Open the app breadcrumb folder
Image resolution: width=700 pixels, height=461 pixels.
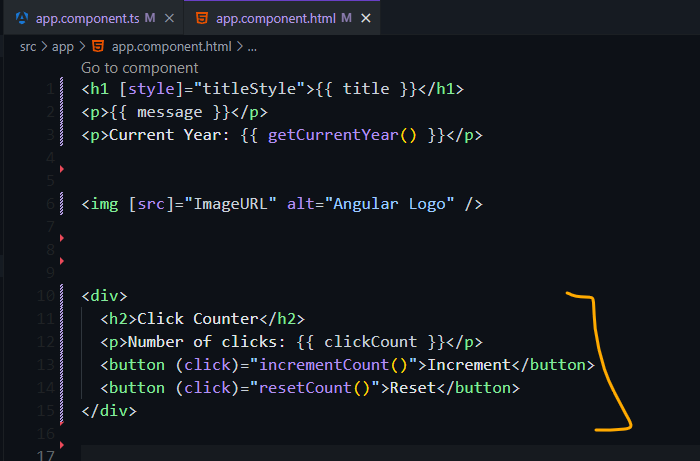[x=62, y=46]
